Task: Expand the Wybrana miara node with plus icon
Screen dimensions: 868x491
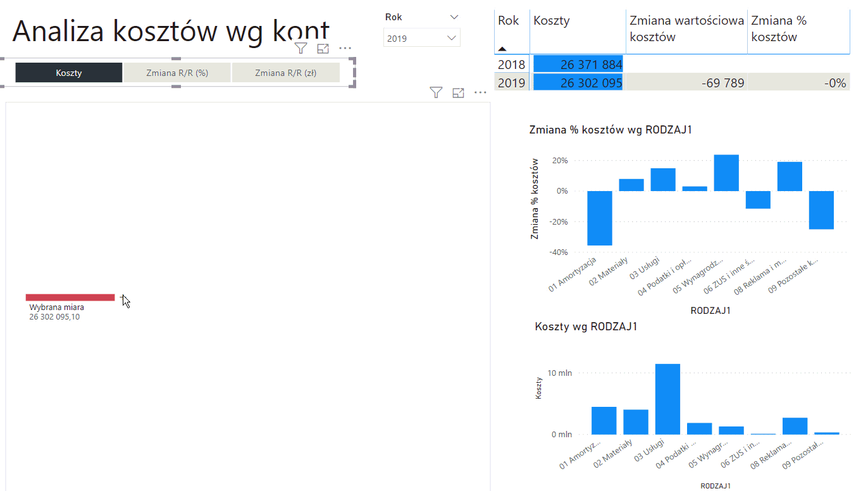Action: tap(123, 297)
